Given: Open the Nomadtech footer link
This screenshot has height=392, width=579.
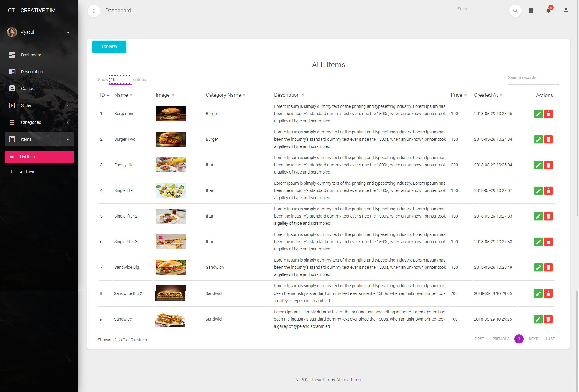Looking at the screenshot, I should [349, 380].
